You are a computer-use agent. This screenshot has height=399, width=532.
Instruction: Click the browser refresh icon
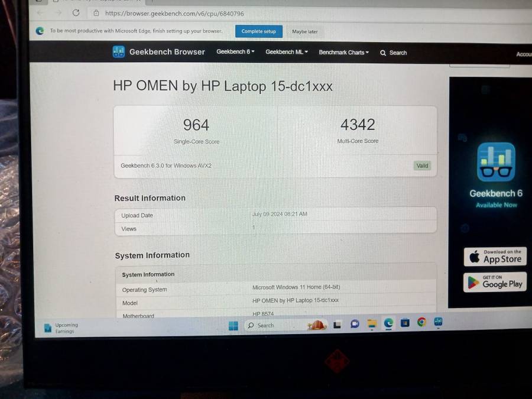tap(76, 13)
